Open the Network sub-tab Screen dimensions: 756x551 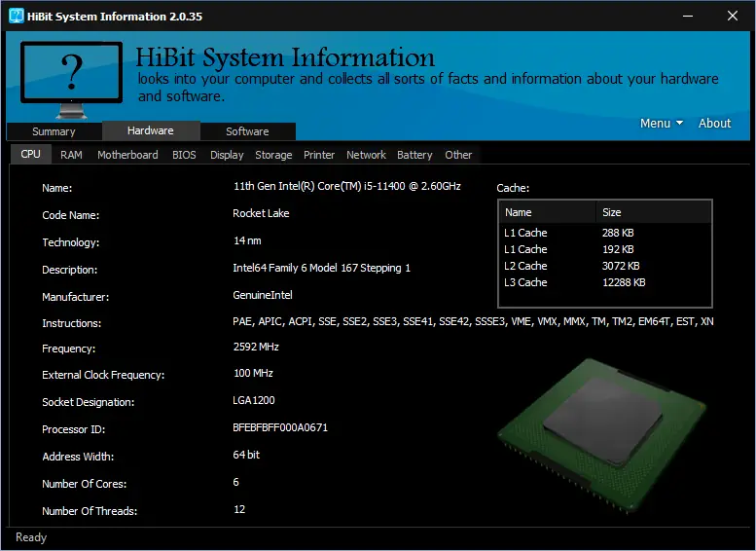tap(366, 155)
